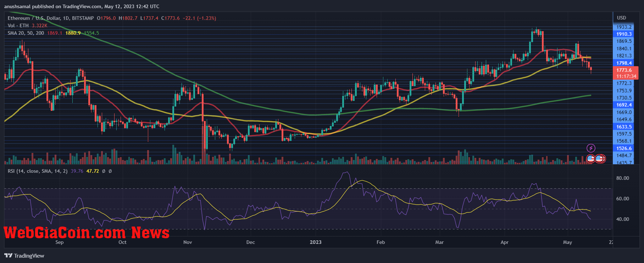The width and height of the screenshot is (644, 263).
Task: Click the Nov label on the time axis
Action: point(188,242)
